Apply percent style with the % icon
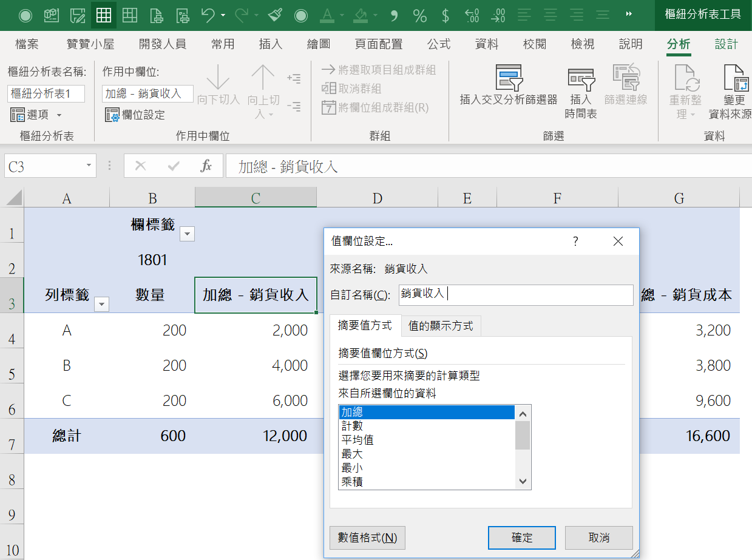Screen dimensions: 752x560 [x=419, y=15]
